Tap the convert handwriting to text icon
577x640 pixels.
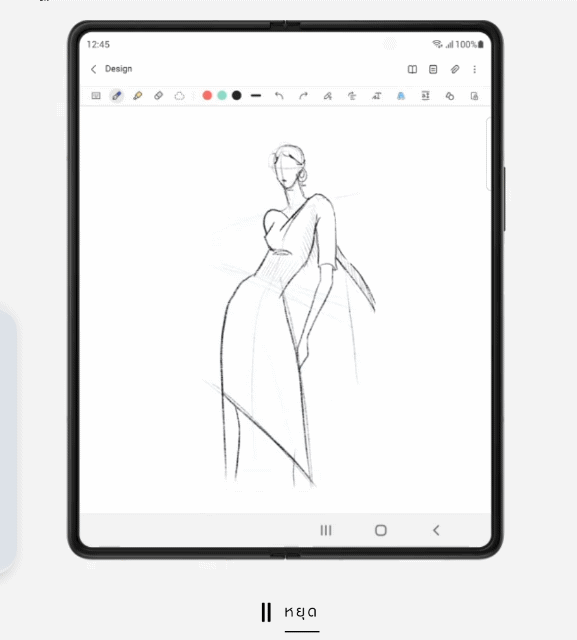point(376,96)
